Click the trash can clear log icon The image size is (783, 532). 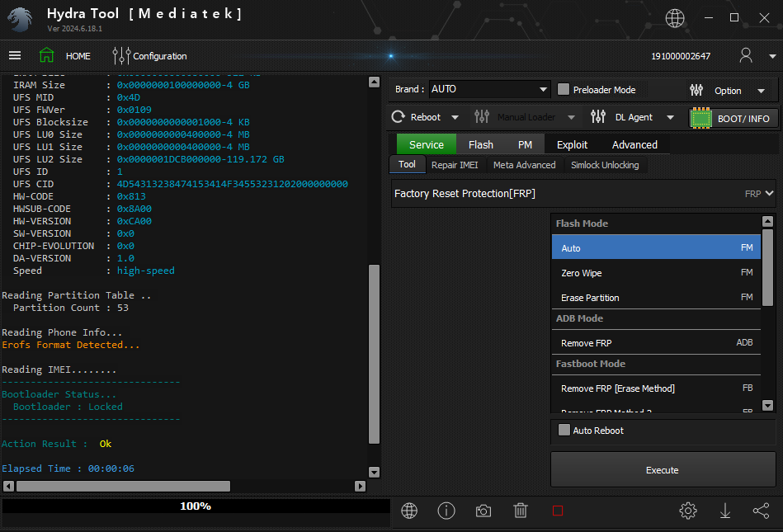pyautogui.click(x=521, y=511)
